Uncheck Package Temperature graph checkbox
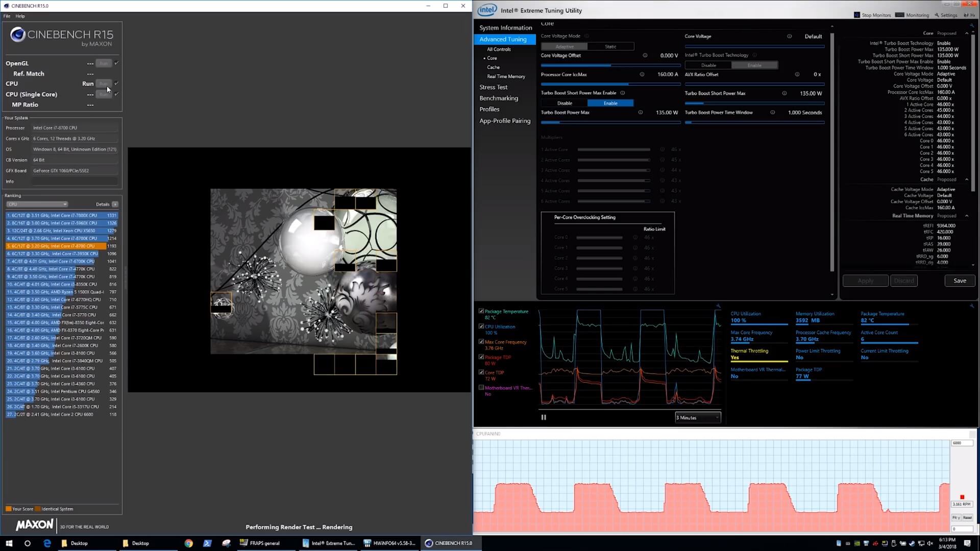This screenshot has height=551, width=980. point(481,311)
